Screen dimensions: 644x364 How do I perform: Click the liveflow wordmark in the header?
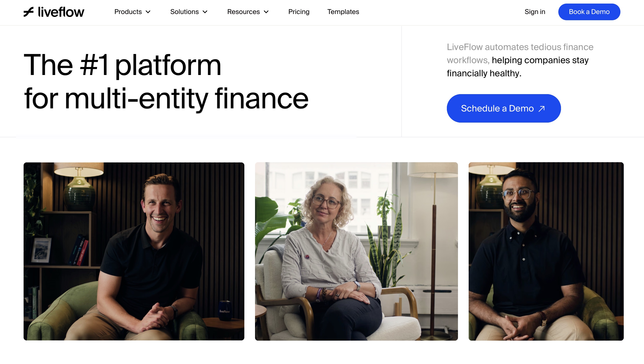coord(61,12)
